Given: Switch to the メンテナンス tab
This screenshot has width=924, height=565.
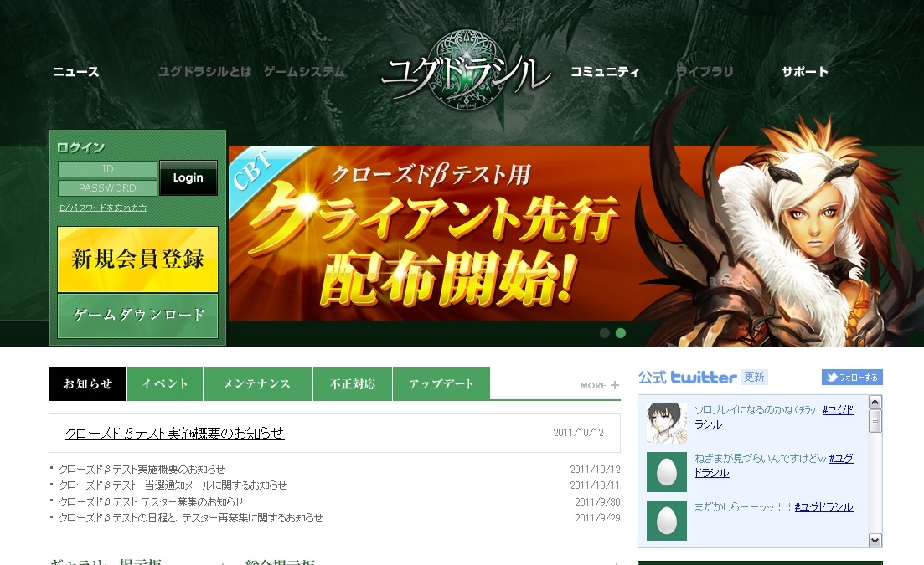Looking at the screenshot, I should tap(257, 383).
